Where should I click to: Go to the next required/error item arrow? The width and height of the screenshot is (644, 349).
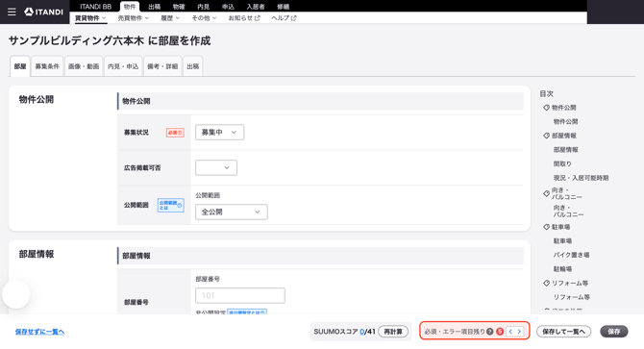pyautogui.click(x=520, y=332)
